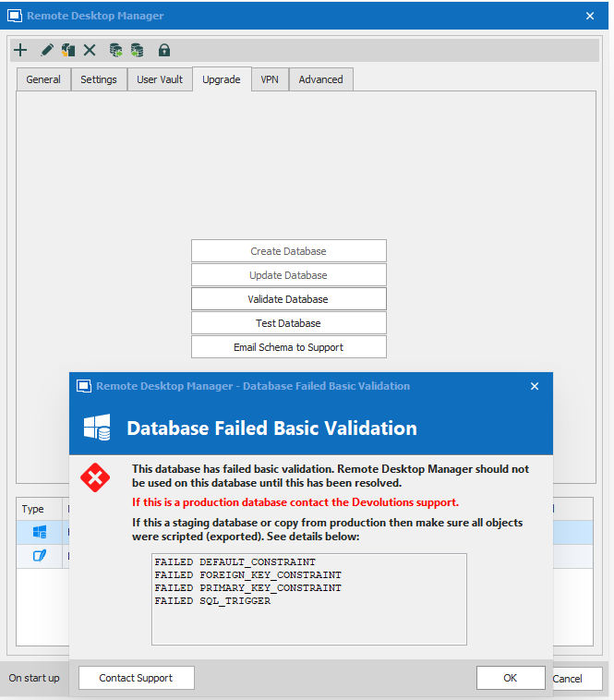Click the red Devolutions support warning text

tap(295, 502)
